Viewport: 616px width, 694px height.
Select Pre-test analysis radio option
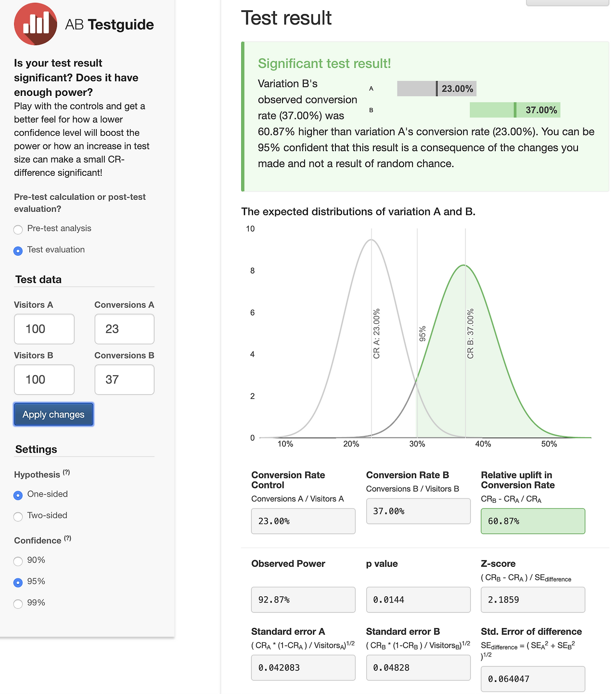[18, 229]
